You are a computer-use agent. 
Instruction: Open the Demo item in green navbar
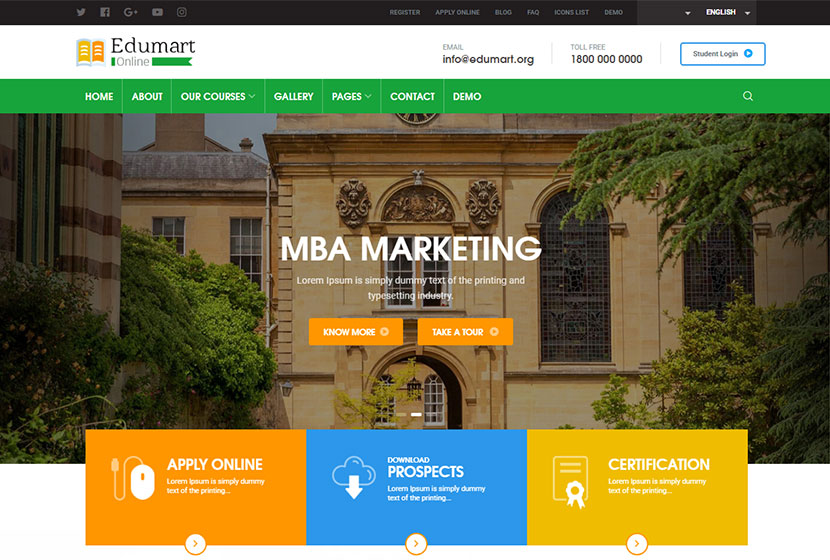click(467, 96)
